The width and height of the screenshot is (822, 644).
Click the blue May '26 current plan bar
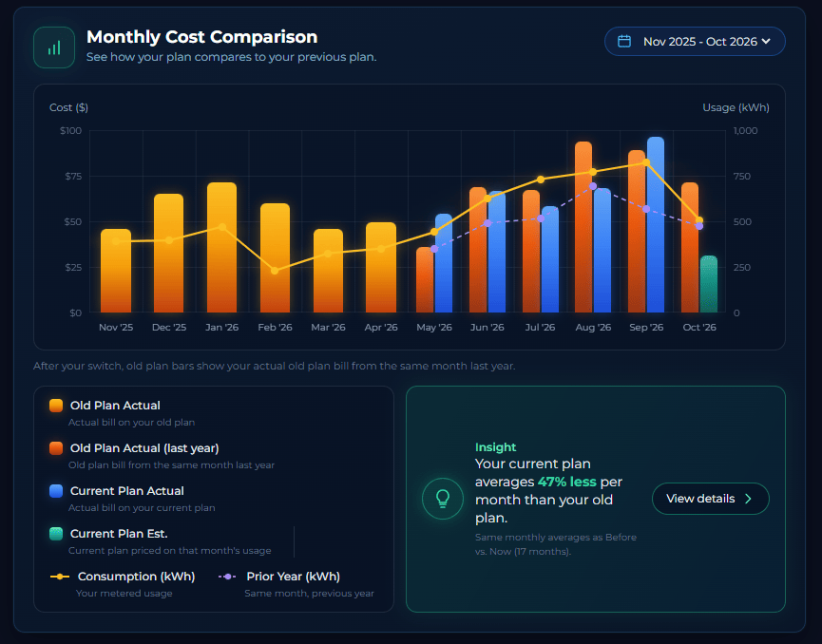point(444,263)
